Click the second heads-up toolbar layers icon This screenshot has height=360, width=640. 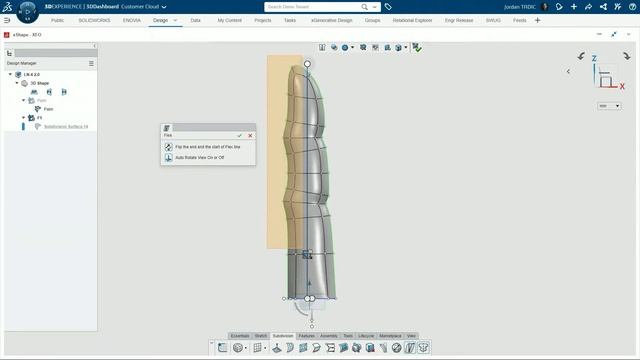tap(334, 47)
